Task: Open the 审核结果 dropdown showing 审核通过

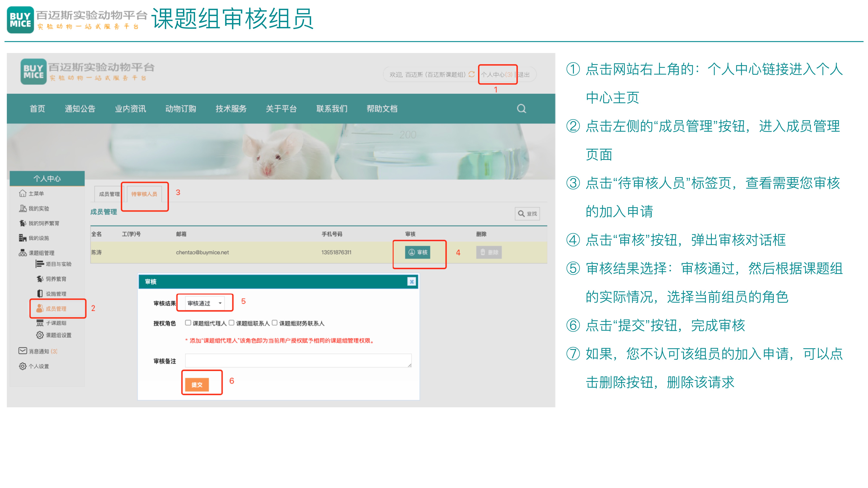Action: (x=205, y=303)
